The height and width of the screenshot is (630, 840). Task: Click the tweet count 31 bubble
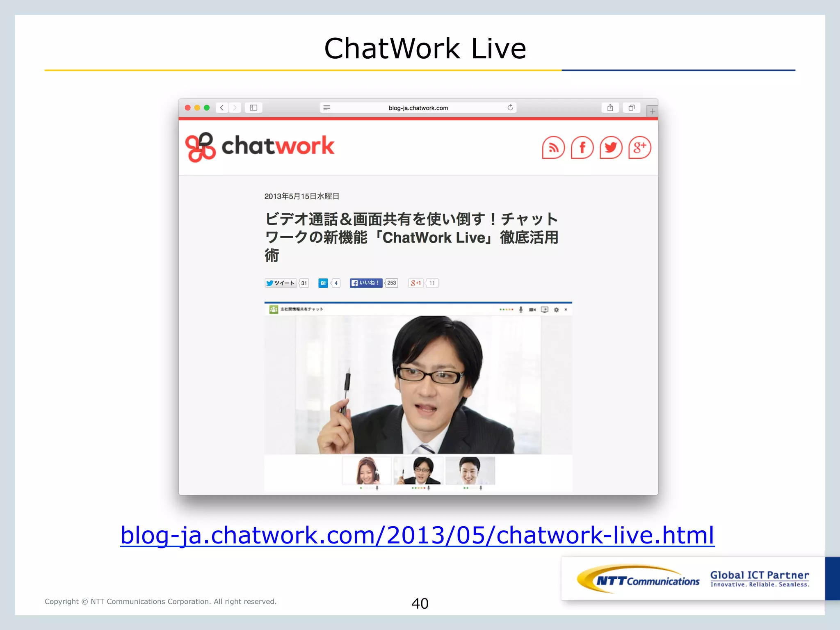(x=304, y=283)
